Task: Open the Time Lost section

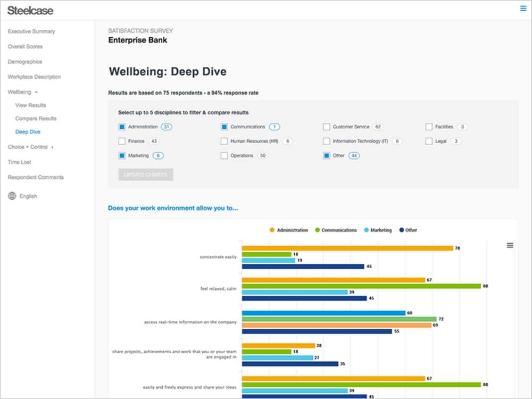Action: tap(19, 162)
